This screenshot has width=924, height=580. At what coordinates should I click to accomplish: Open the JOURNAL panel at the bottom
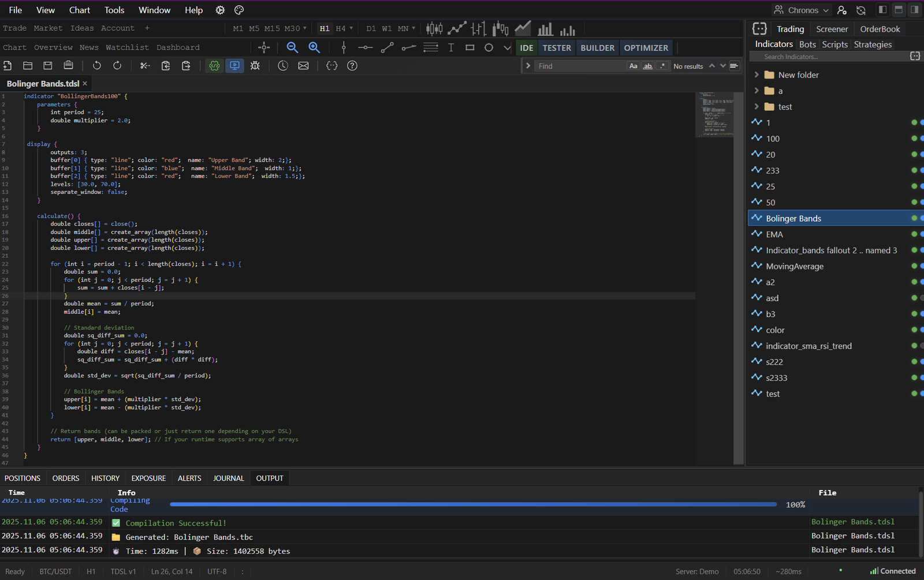click(229, 478)
